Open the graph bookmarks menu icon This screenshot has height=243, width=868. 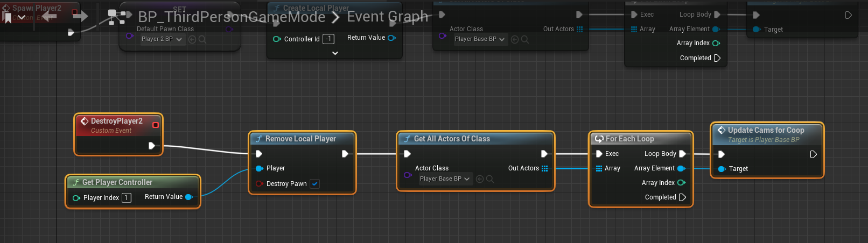[x=8, y=18]
